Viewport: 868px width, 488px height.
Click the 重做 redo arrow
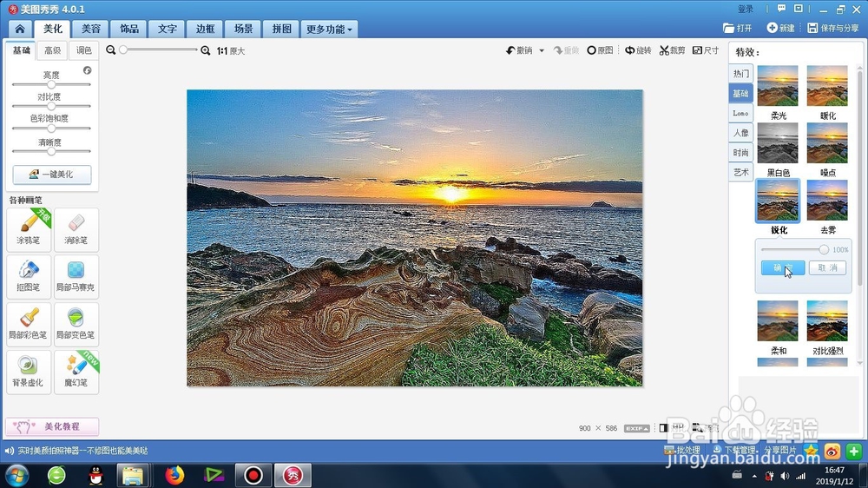pos(566,50)
